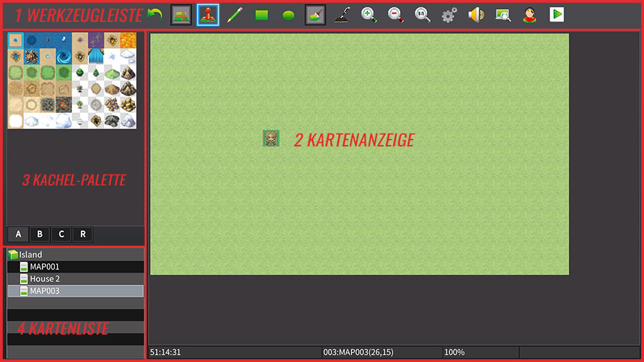Reset map zoom to actual size
This screenshot has height=362, width=644.
pos(423,14)
